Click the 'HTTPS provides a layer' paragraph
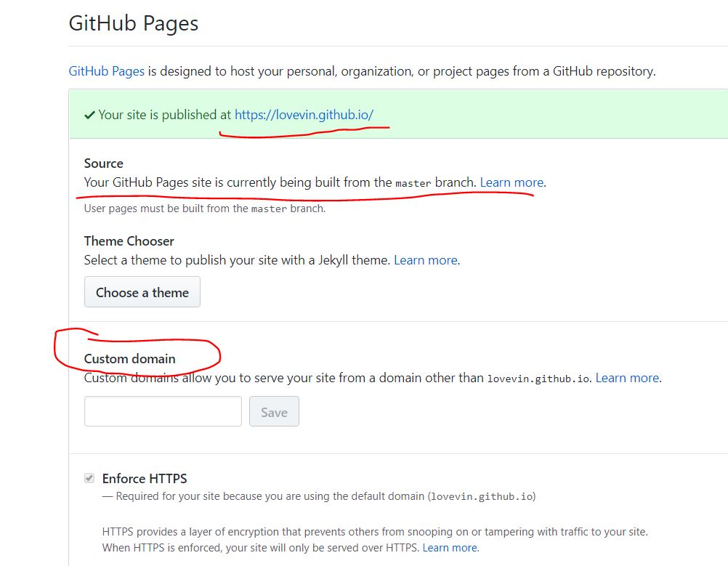Viewport: 728px width, 566px height. [375, 540]
